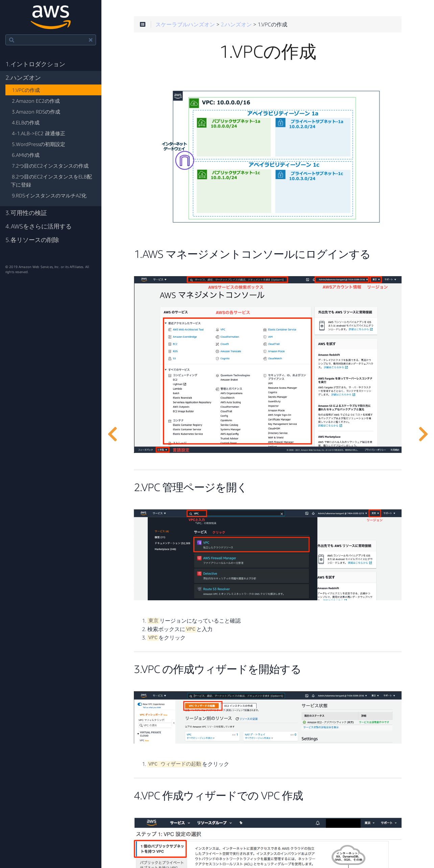Open the 2.ハンズオン section in sidebar

pos(23,78)
